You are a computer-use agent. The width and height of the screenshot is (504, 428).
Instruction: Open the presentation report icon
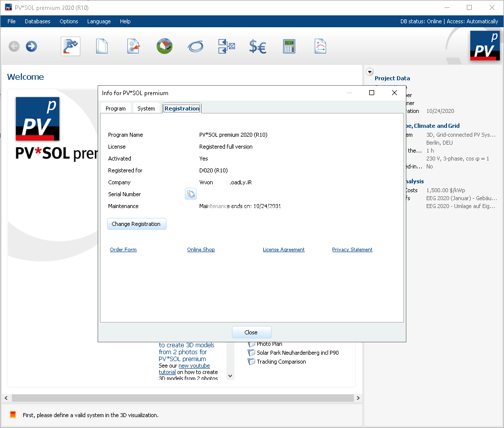pos(320,46)
